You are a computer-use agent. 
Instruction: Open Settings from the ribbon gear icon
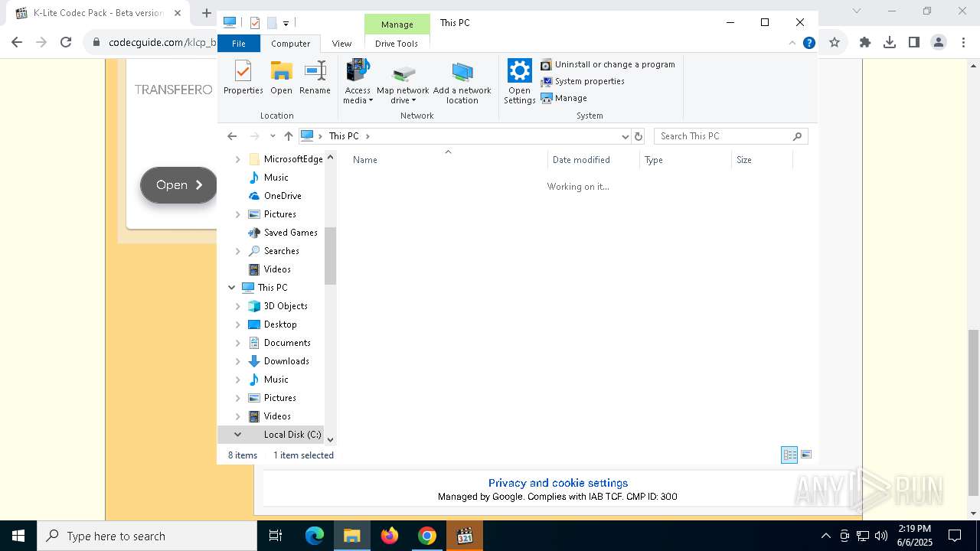519,82
